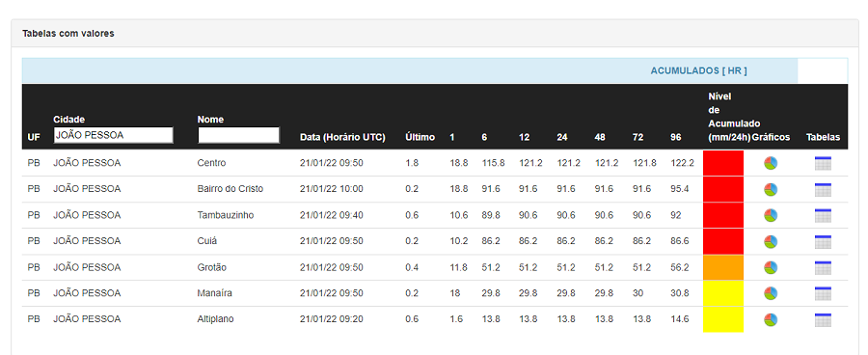This screenshot has width=868, height=355.
Task: Select the station name Cuiá
Action: pyautogui.click(x=206, y=241)
